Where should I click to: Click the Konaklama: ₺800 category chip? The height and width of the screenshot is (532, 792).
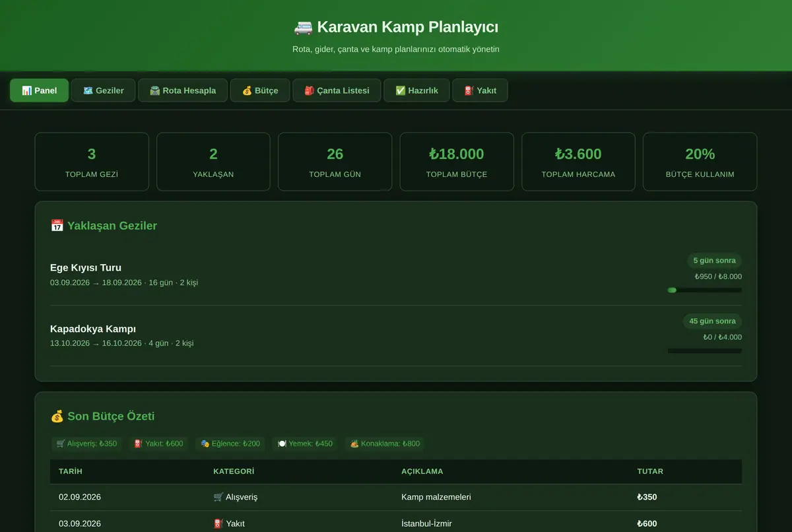coord(385,444)
